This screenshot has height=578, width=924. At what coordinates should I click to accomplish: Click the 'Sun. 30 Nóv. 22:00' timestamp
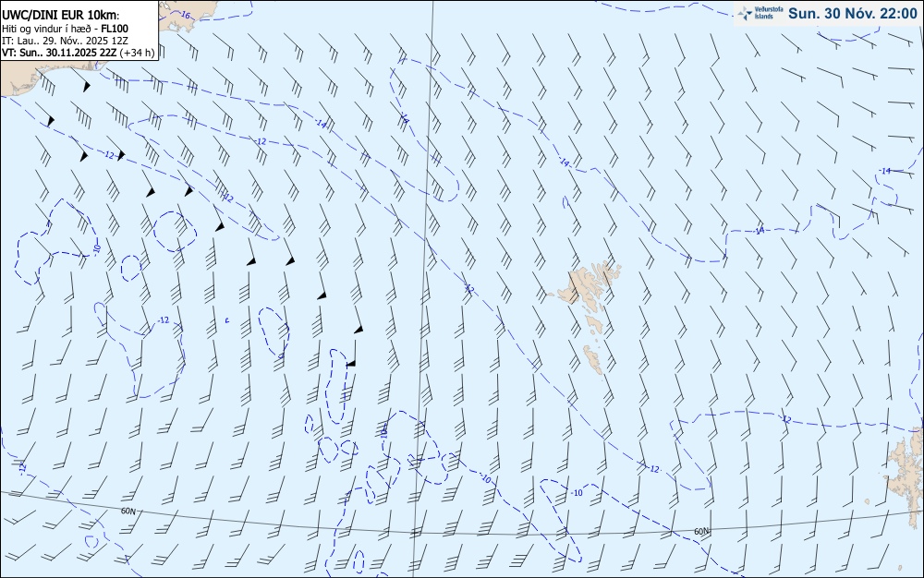pos(853,14)
